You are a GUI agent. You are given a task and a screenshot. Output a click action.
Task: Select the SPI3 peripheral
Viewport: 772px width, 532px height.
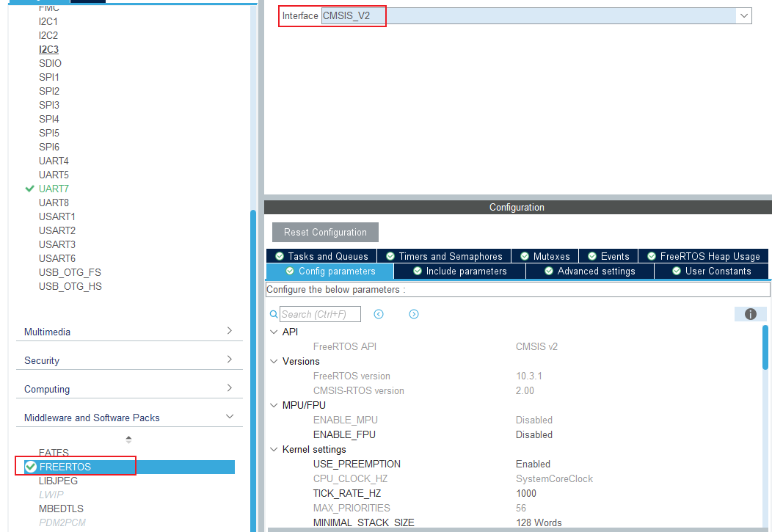tap(49, 106)
